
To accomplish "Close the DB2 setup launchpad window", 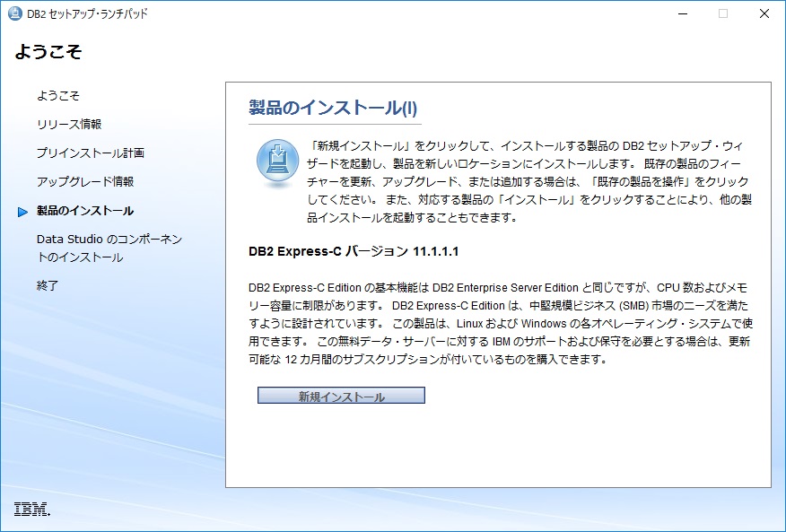I will pyautogui.click(x=764, y=13).
